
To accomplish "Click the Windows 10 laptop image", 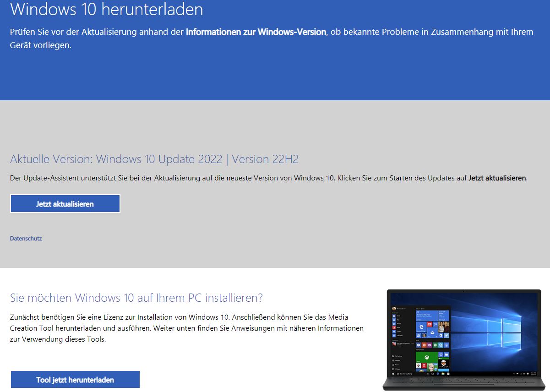I will [464, 340].
